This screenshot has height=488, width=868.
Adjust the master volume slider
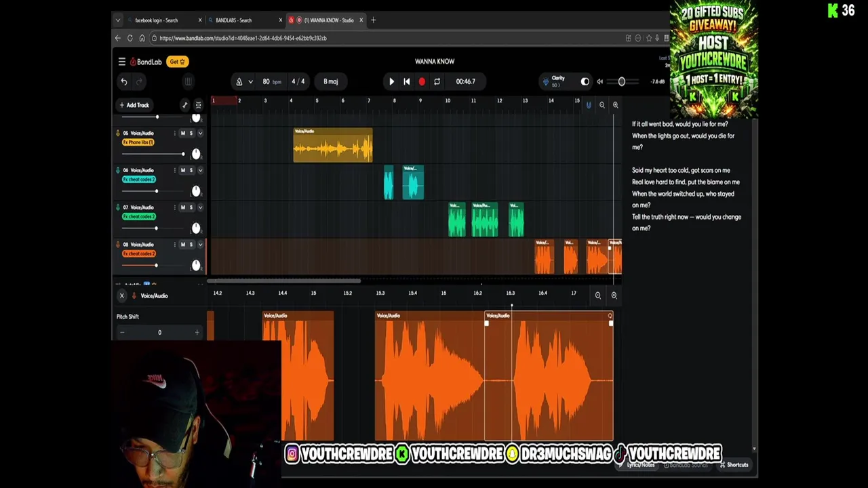pos(621,81)
